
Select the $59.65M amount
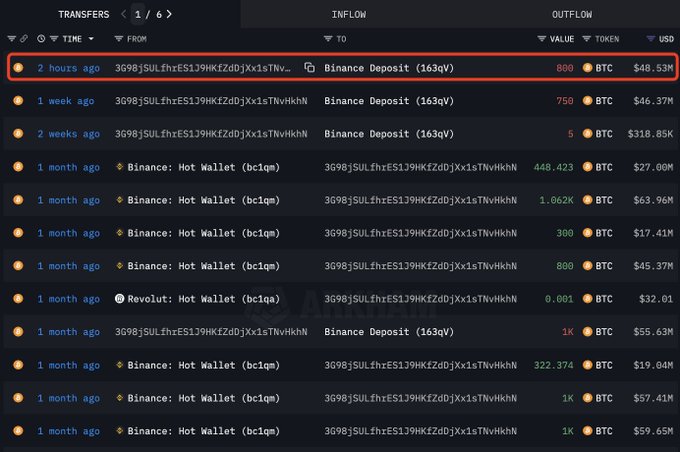pyautogui.click(x=653, y=431)
